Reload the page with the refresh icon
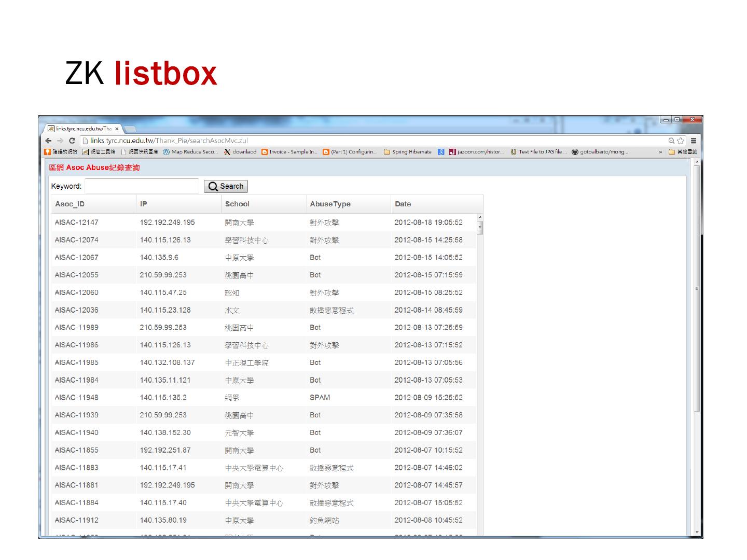This screenshot has height=560, width=747. (72, 141)
